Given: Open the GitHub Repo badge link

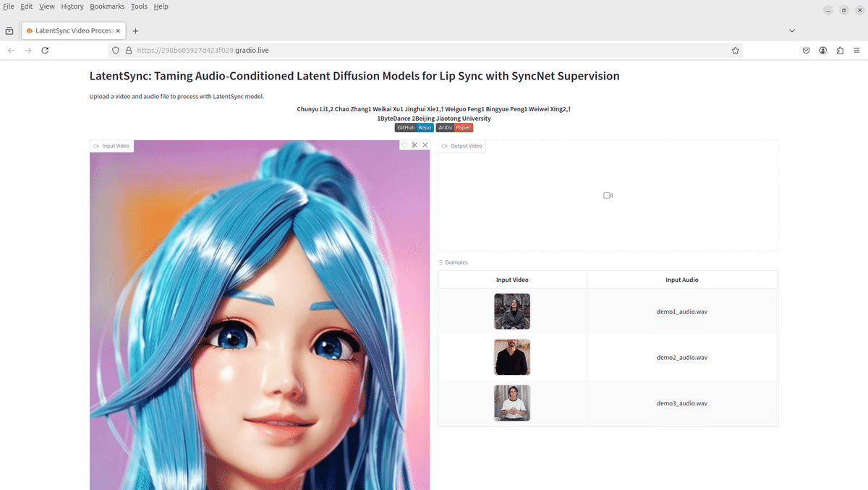Looking at the screenshot, I should tap(414, 126).
